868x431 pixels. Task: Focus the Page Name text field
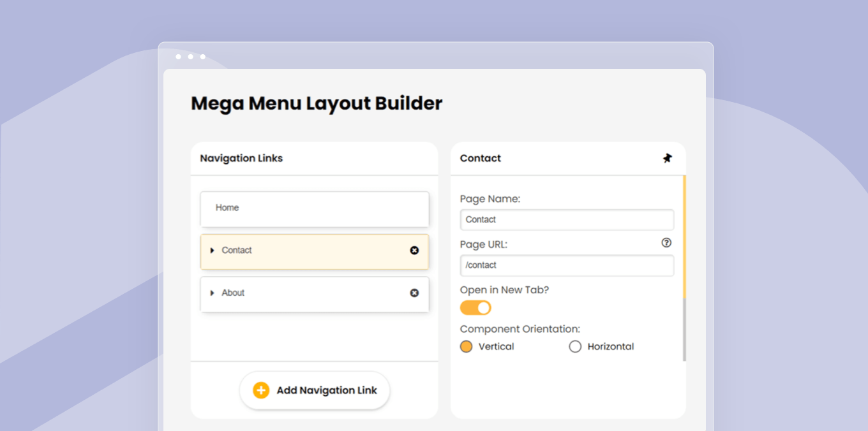(566, 220)
